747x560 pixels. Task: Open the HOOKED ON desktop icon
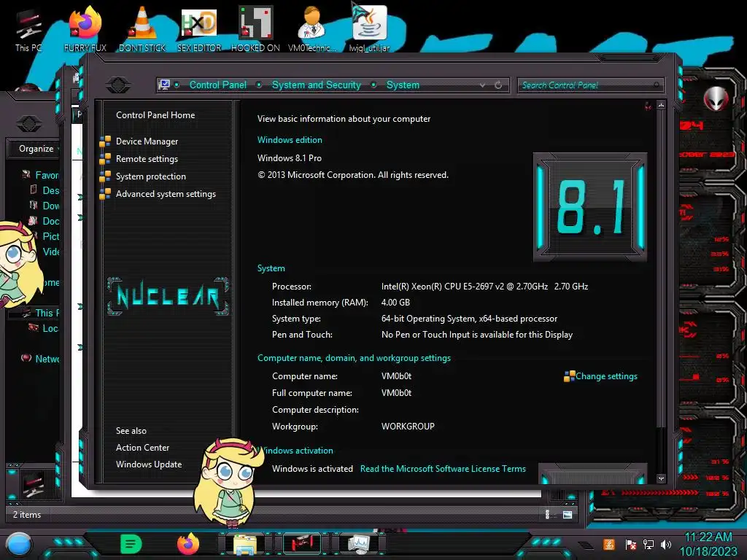point(255,29)
